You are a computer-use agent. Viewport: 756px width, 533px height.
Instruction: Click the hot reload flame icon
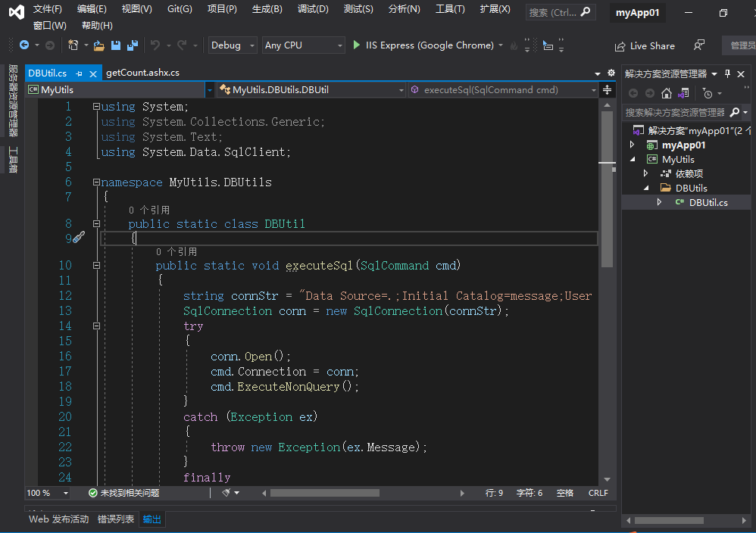pyautogui.click(x=514, y=45)
